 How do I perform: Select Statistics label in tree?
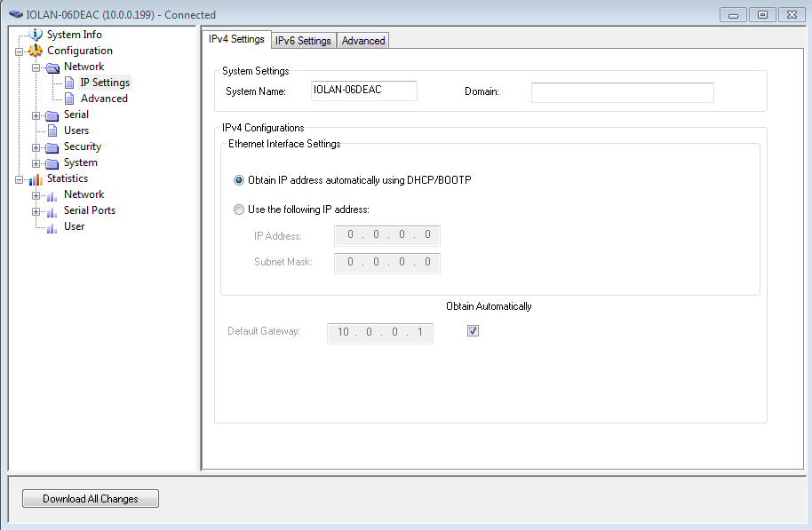[68, 178]
